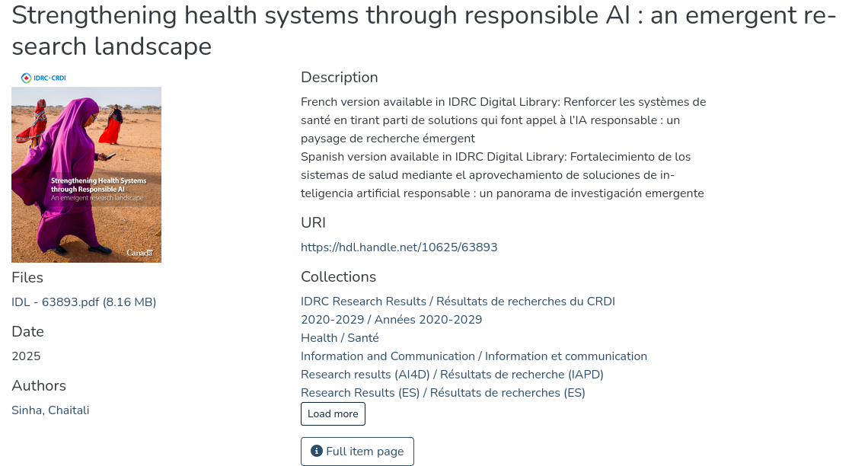868x466 pixels.
Task: Go to the Health / Santé collection
Action: point(340,338)
